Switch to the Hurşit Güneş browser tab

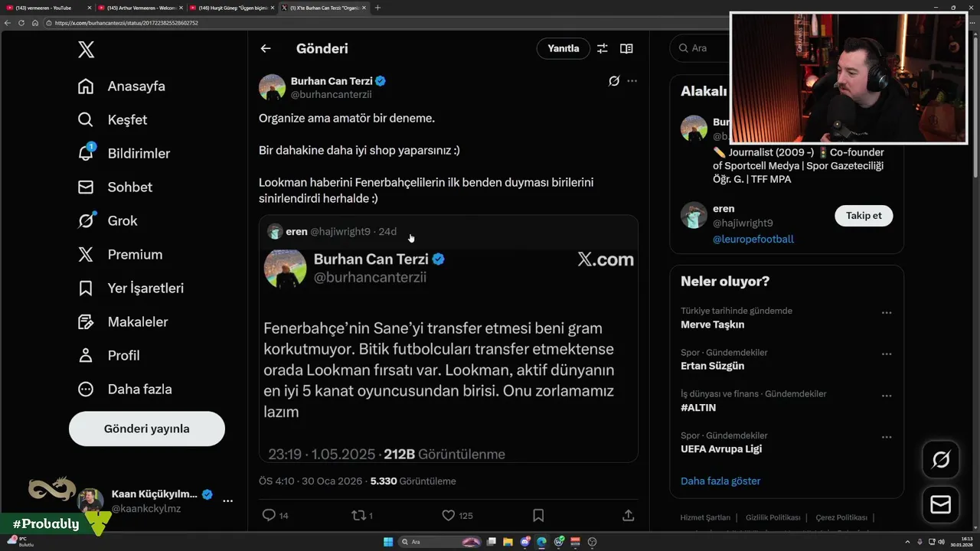click(x=230, y=8)
